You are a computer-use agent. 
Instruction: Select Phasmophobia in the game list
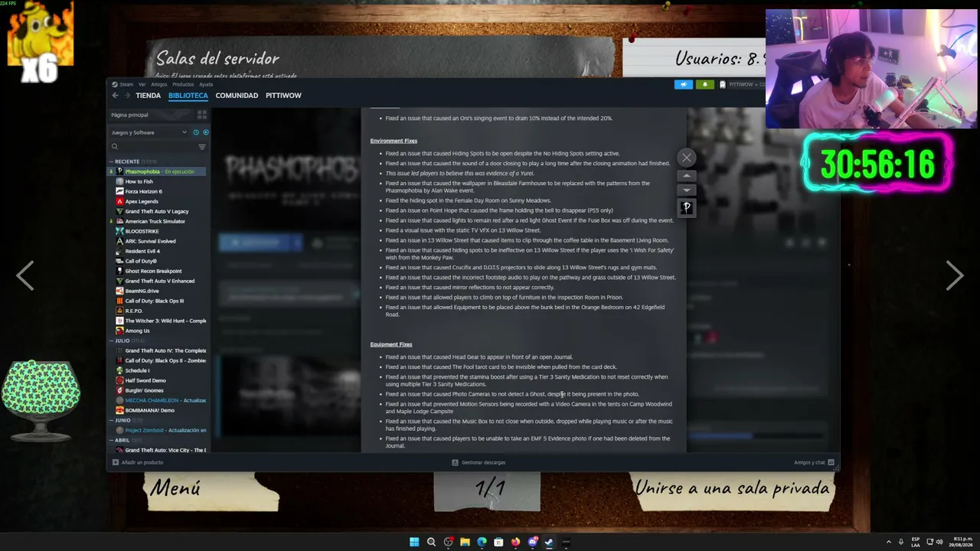point(158,171)
